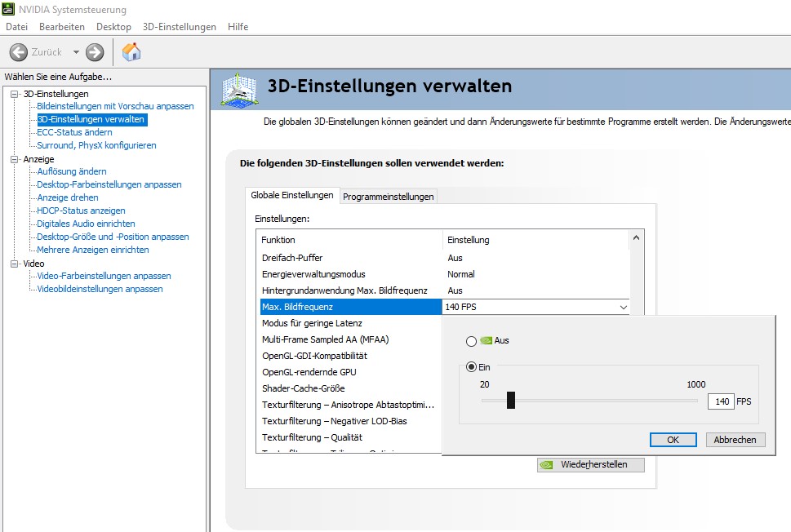This screenshot has height=532, width=791.
Task: Click the Wiederherstellen button
Action: (591, 464)
